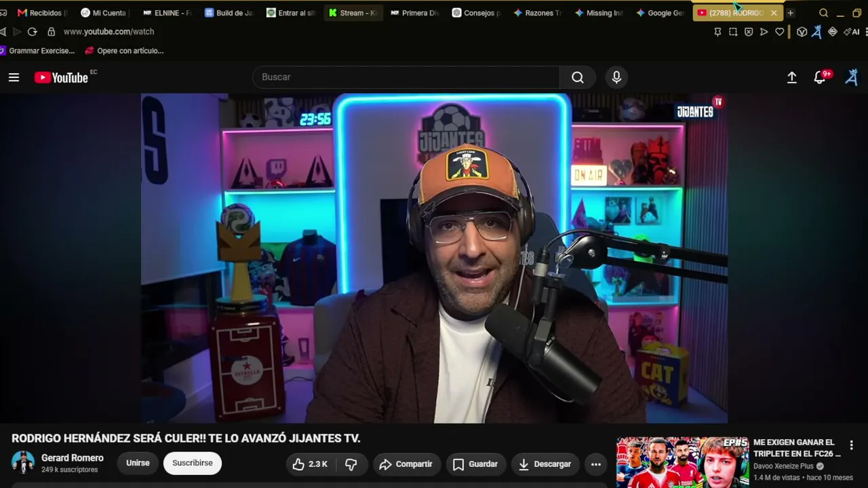Switch to the Recibidos Gmail tab
Screen dimensions: 868x488
pos(42,13)
